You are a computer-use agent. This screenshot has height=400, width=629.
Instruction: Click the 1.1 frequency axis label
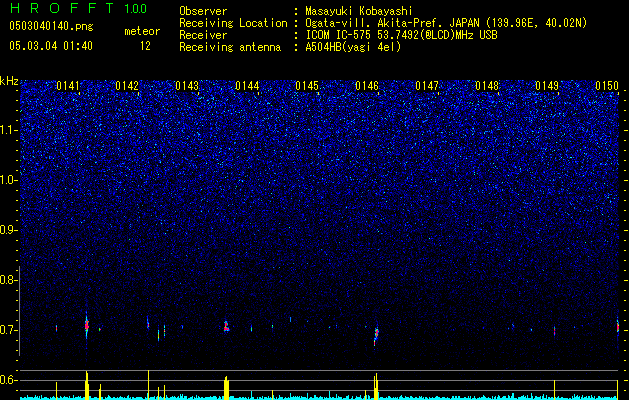[9, 130]
